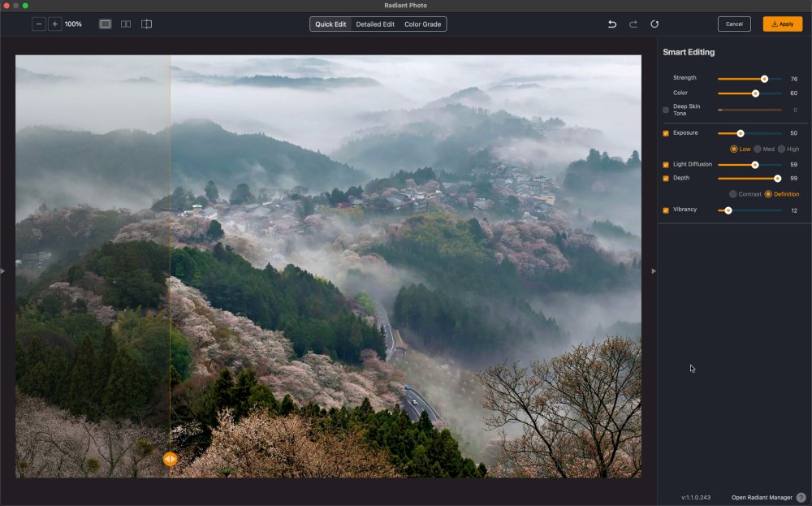
Task: Adjust the Depth slider
Action: (x=777, y=179)
